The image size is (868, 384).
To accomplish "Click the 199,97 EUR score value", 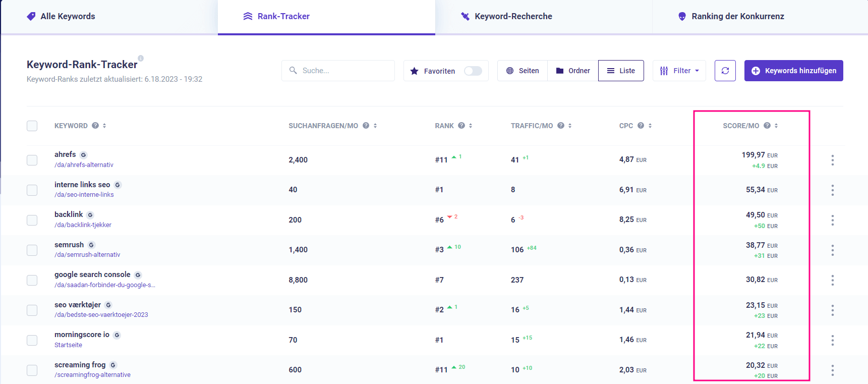I will tap(760, 155).
